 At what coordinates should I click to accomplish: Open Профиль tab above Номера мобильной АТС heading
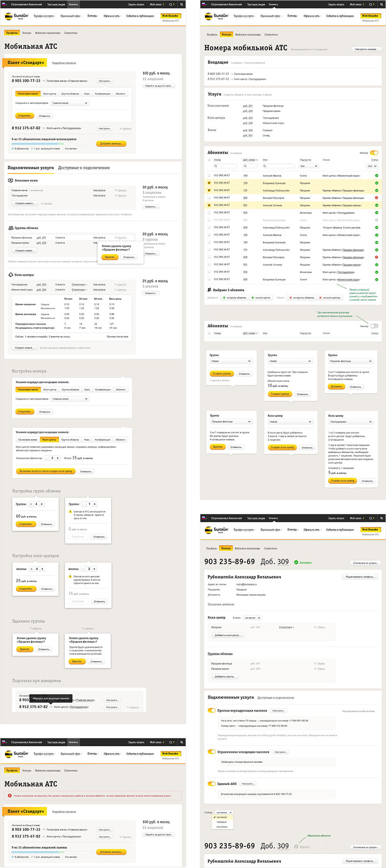tap(212, 35)
